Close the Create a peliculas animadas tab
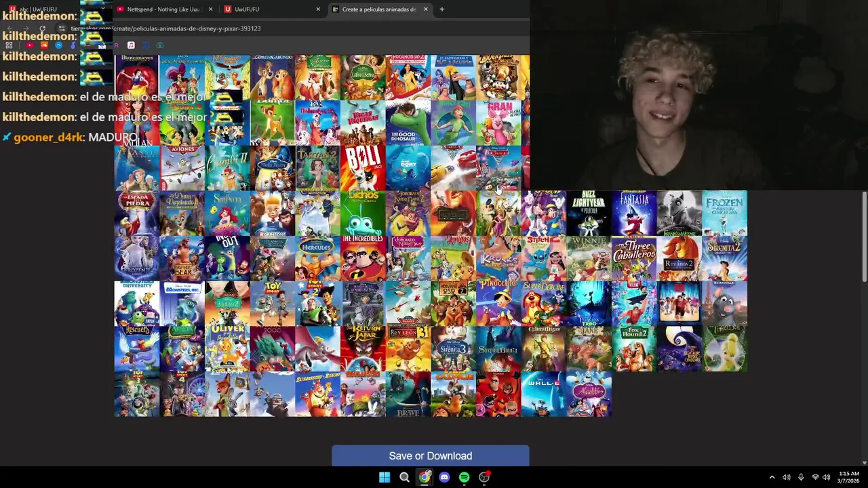The width and height of the screenshot is (868, 488). pyautogui.click(x=426, y=9)
